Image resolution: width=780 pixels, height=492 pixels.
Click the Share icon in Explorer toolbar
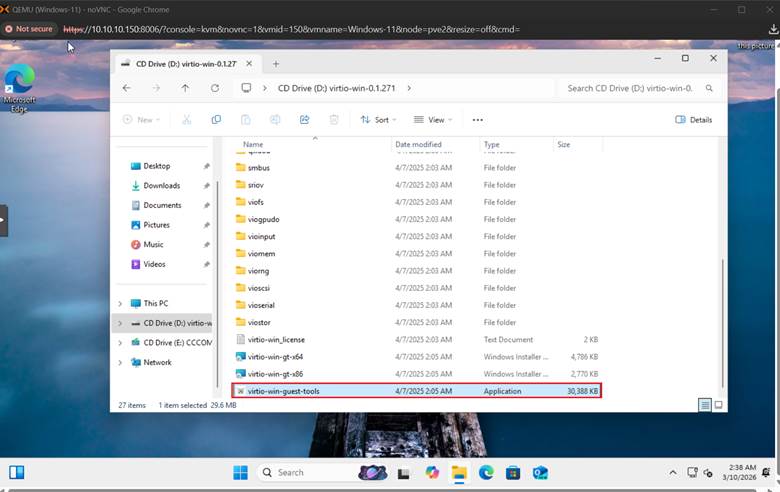pyautogui.click(x=304, y=120)
